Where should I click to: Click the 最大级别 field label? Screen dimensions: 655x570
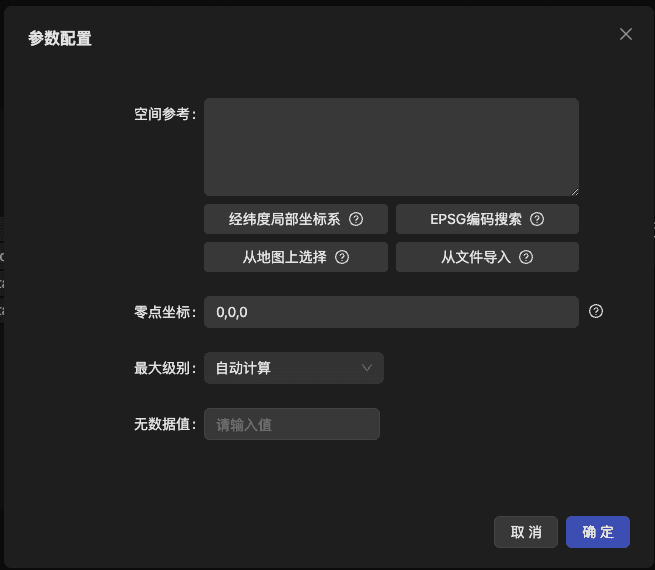[164, 368]
